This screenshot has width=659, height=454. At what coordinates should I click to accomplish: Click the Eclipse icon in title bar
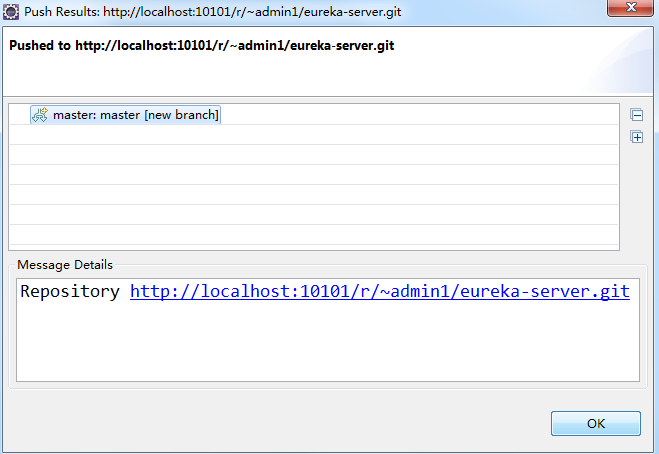coord(11,12)
